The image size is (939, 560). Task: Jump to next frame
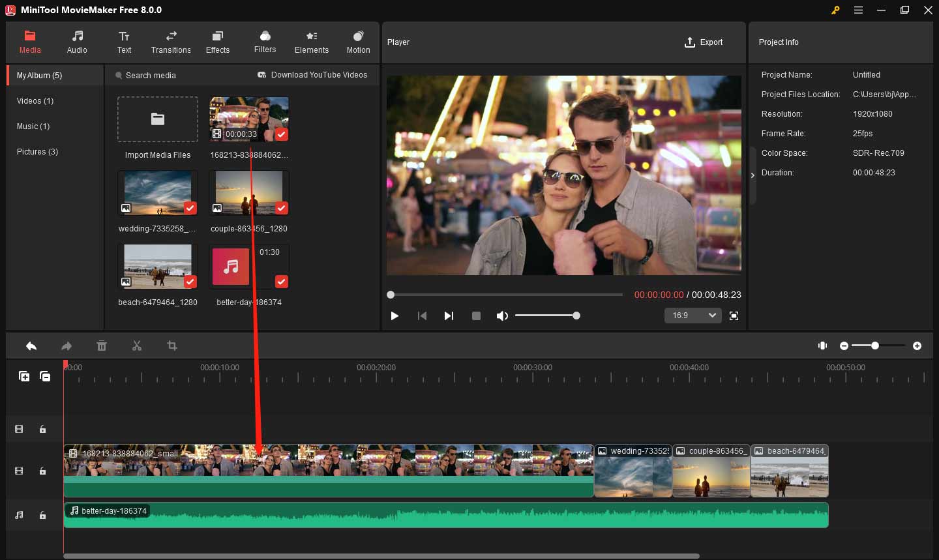coord(449,316)
